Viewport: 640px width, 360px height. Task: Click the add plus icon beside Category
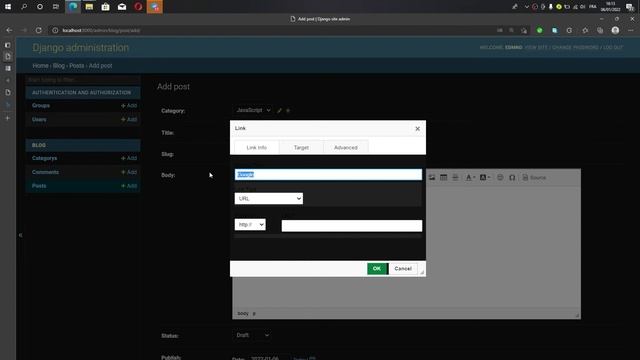click(288, 111)
